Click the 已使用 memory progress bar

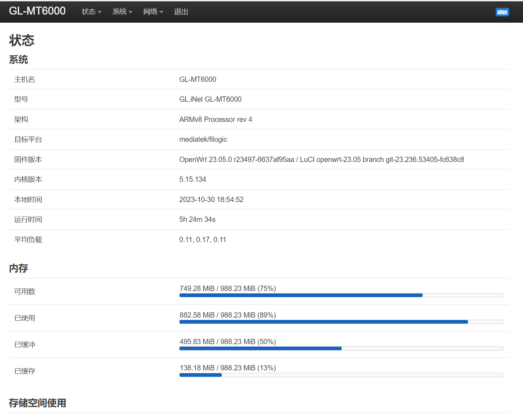pos(341,322)
